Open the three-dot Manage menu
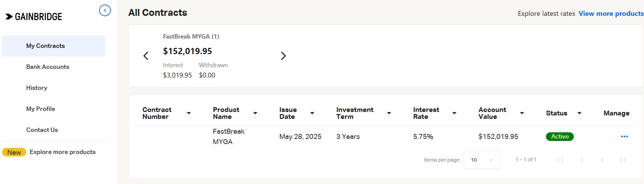Screen dimensions: 644x184 coord(624,136)
